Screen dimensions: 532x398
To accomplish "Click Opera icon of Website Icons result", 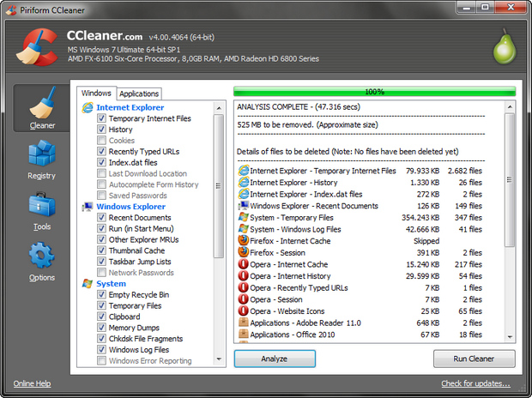I will tap(244, 311).
